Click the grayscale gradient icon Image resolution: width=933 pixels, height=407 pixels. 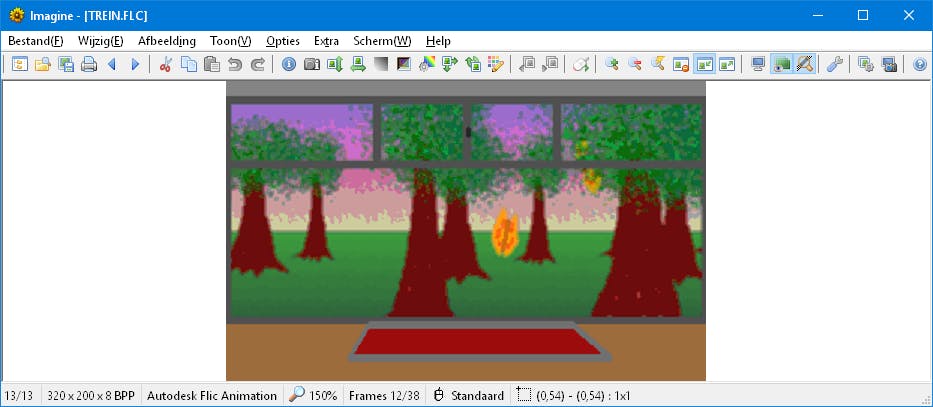pyautogui.click(x=381, y=64)
